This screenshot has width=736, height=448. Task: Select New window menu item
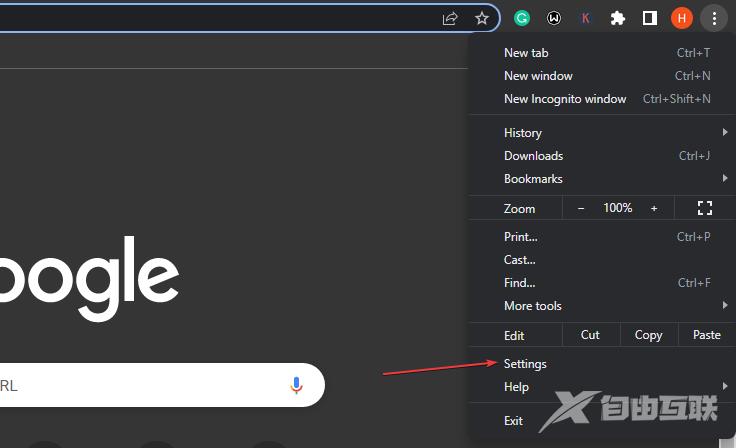[x=602, y=76]
